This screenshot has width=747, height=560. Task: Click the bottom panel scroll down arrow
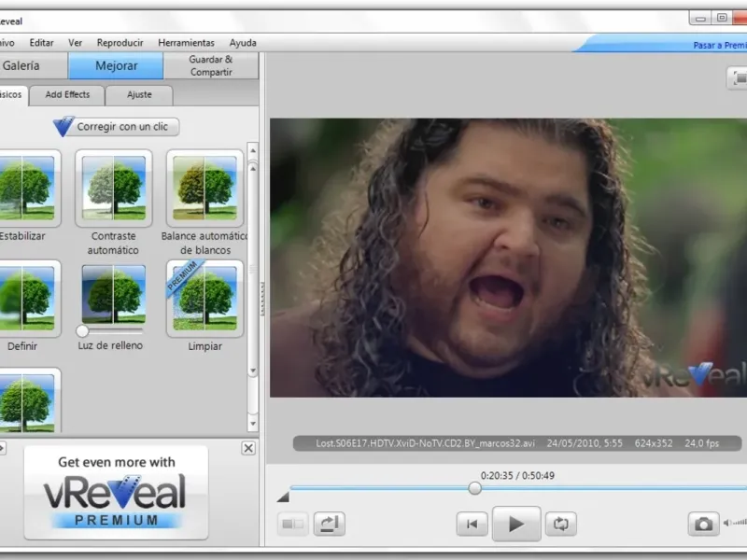[253, 424]
